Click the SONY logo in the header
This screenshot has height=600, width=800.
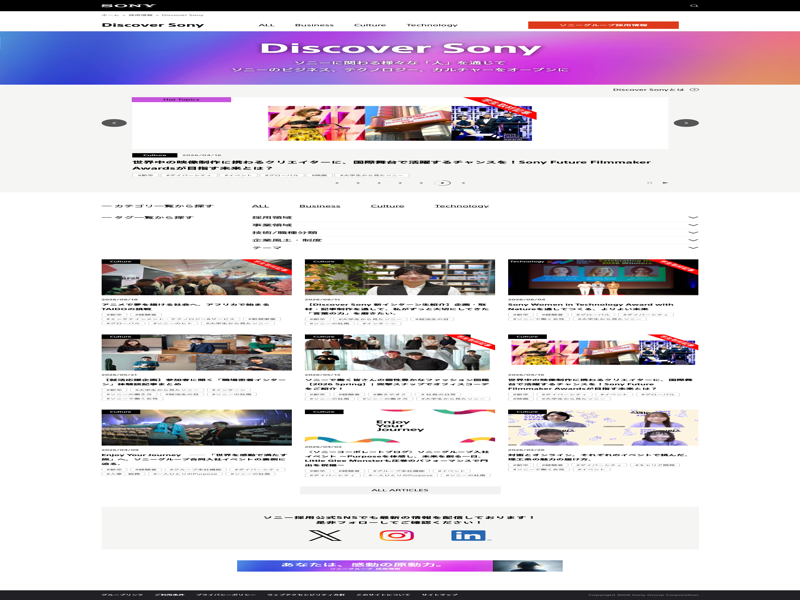(128, 6)
